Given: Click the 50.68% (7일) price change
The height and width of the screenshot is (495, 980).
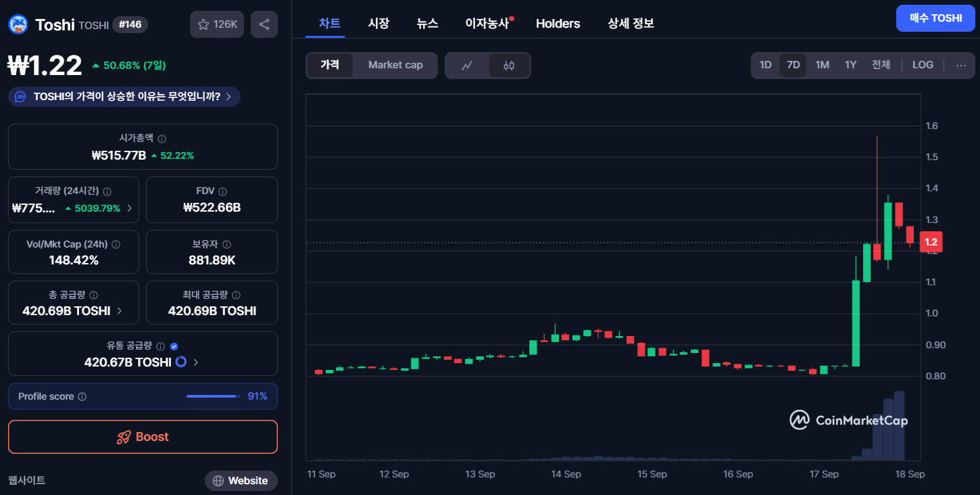Looking at the screenshot, I should tap(128, 66).
